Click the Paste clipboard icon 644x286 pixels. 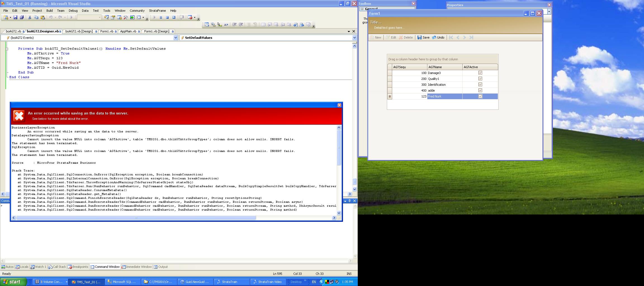(43, 17)
